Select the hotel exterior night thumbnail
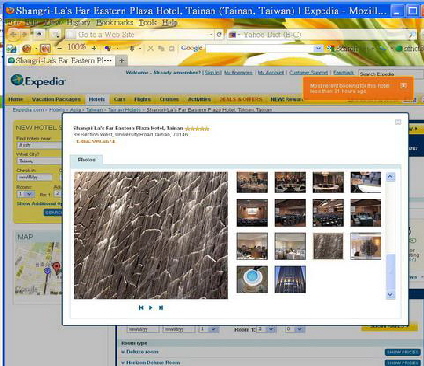The image size is (424, 366). (290, 279)
